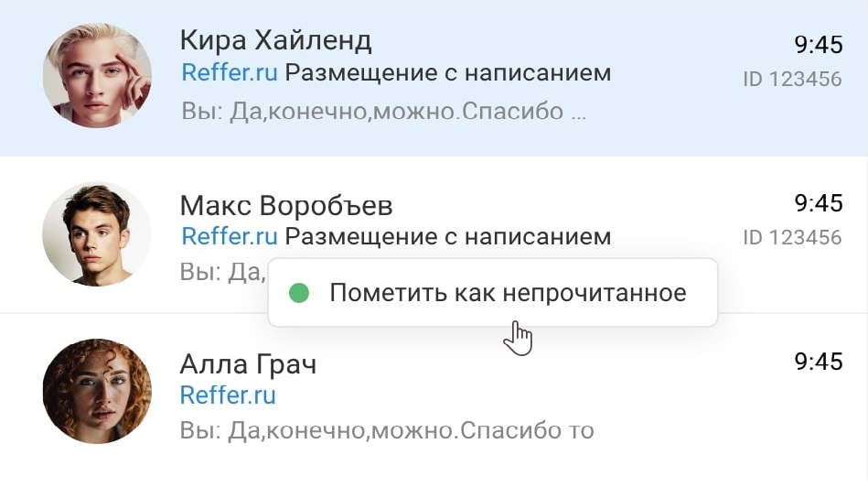868x487 pixels.
Task: Click Алла Грач's last message preview
Action: 387,429
